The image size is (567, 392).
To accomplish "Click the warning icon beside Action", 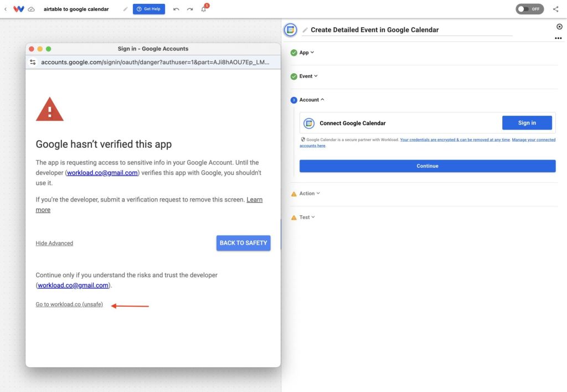I will pyautogui.click(x=293, y=194).
